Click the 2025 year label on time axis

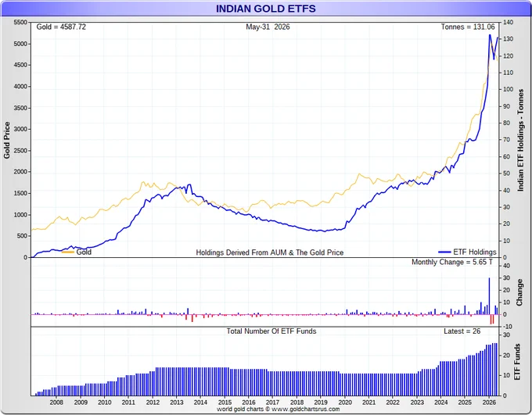tap(465, 402)
